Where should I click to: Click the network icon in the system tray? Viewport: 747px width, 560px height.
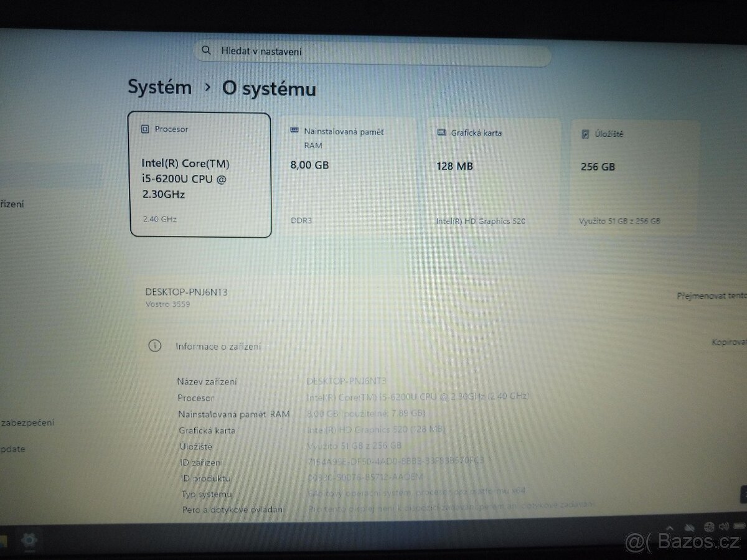point(709,528)
